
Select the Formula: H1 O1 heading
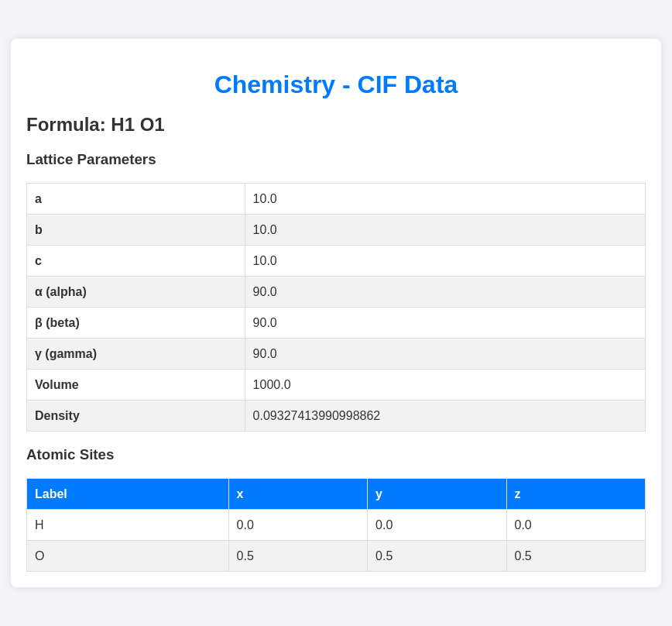pos(95,125)
